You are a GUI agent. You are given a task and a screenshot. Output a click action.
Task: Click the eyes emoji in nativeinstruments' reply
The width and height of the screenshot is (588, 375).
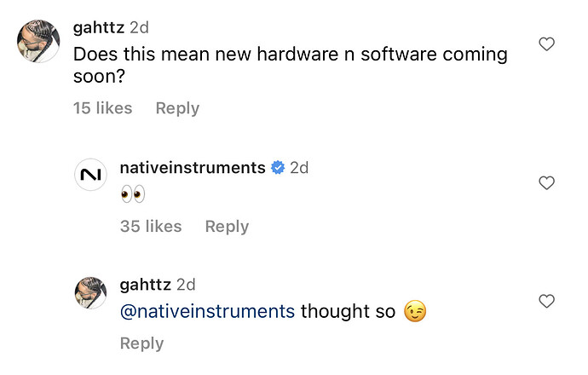point(133,195)
